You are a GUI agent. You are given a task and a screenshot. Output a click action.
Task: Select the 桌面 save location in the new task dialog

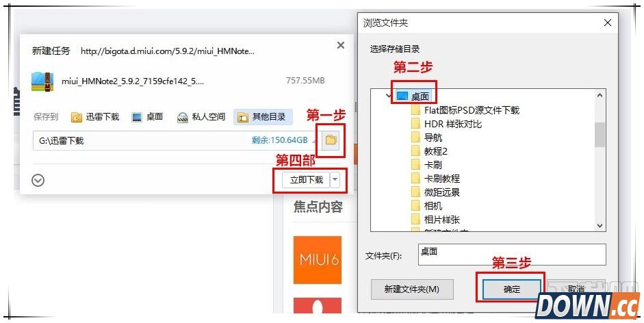pos(147,117)
